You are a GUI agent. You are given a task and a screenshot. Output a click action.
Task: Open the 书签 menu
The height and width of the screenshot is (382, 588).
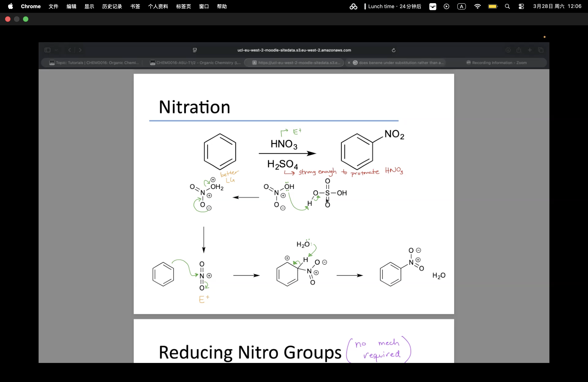point(135,6)
